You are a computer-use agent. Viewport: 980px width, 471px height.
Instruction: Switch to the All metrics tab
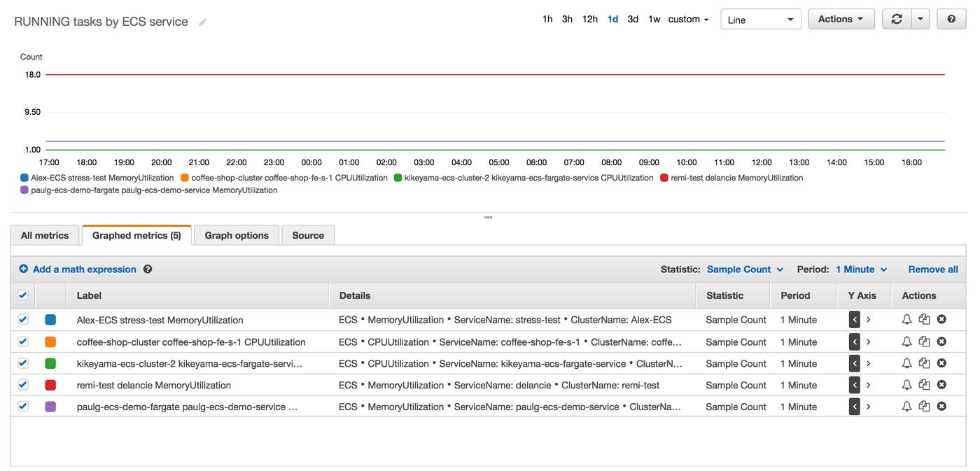click(x=43, y=235)
